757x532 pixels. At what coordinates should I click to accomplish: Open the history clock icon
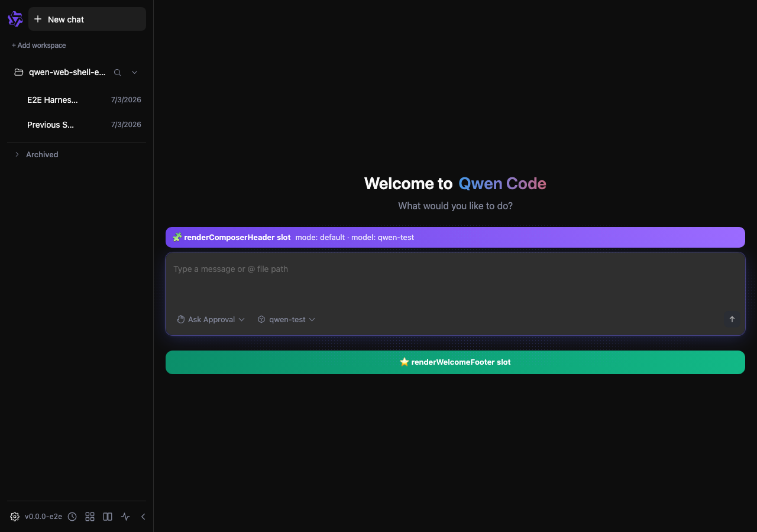click(x=72, y=517)
